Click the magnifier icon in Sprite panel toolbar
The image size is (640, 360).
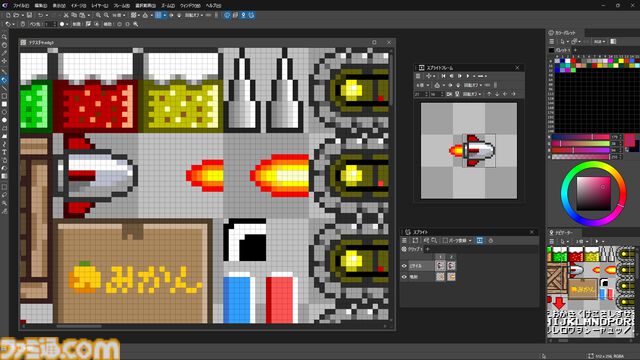(434, 240)
